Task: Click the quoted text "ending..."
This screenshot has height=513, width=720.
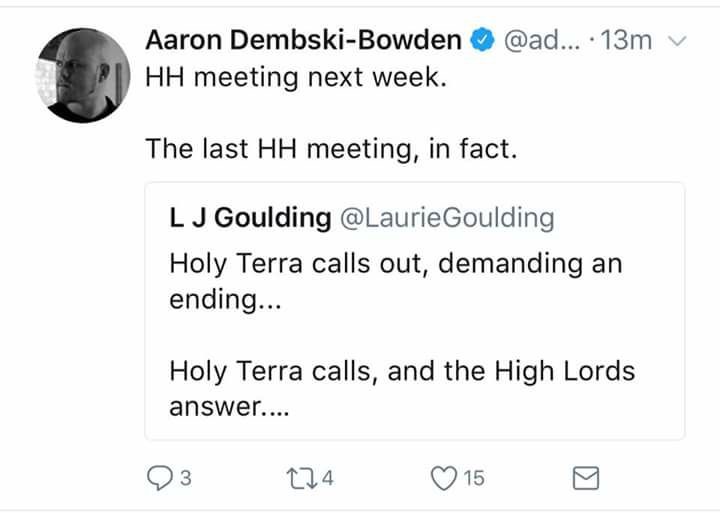Action: [x=214, y=300]
